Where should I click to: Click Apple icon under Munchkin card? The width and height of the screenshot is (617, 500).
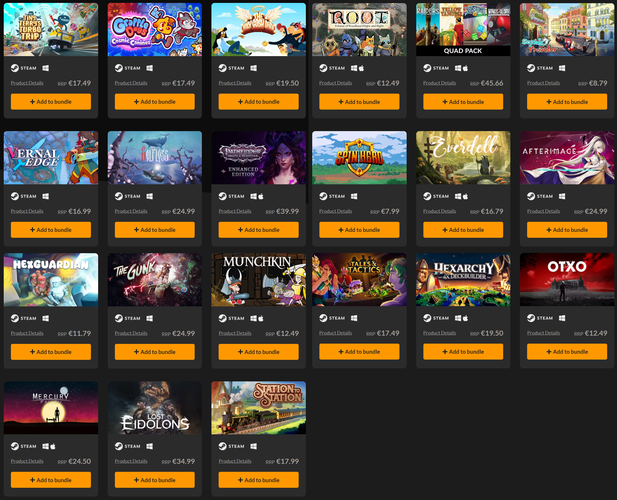tap(260, 318)
